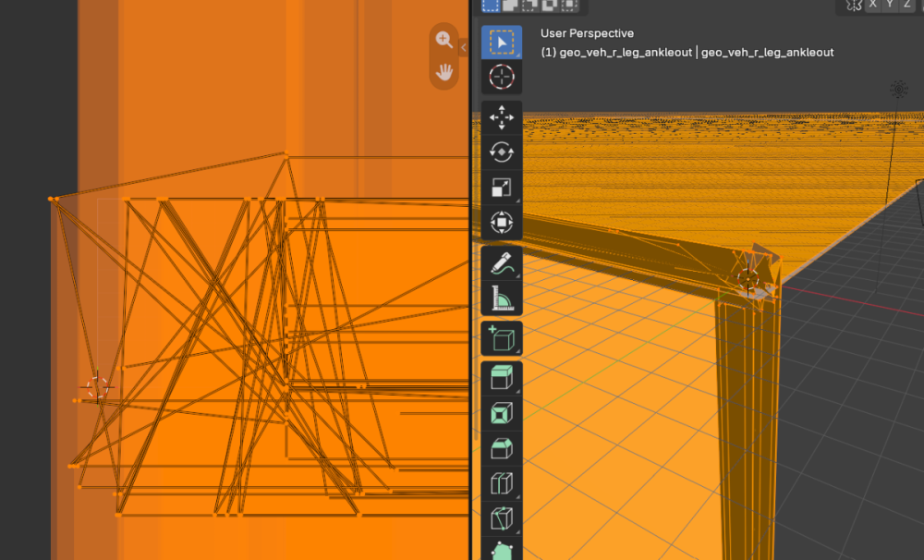This screenshot has width=924, height=560.
Task: Toggle X axis mirror
Action: [873, 5]
